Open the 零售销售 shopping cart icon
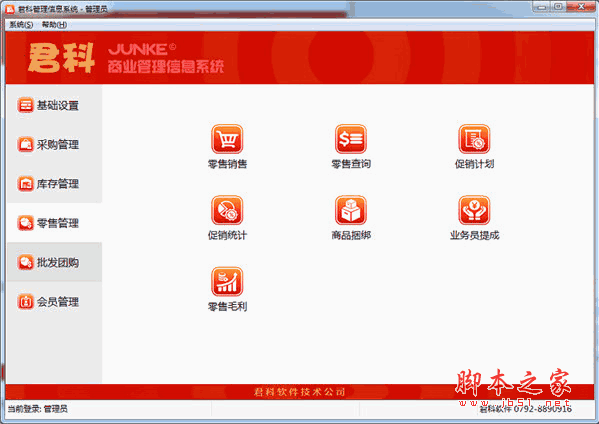Viewport: 599px width, 424px height. (x=227, y=139)
